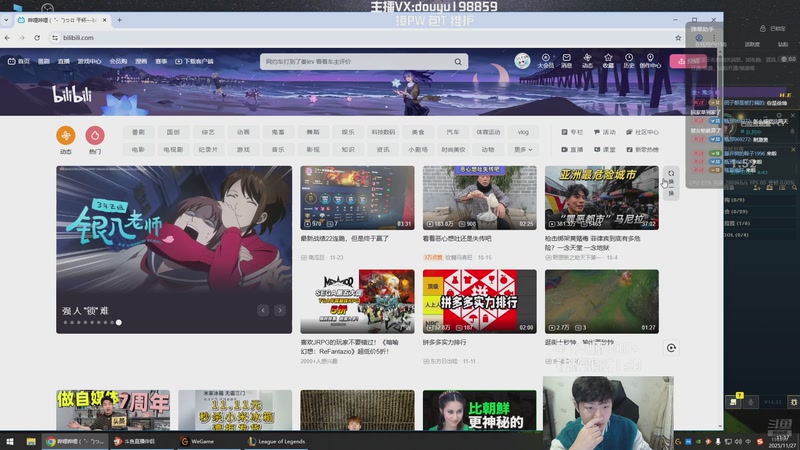Click the pink 投稿 upload button
This screenshot has height=450, width=800.
point(688,61)
